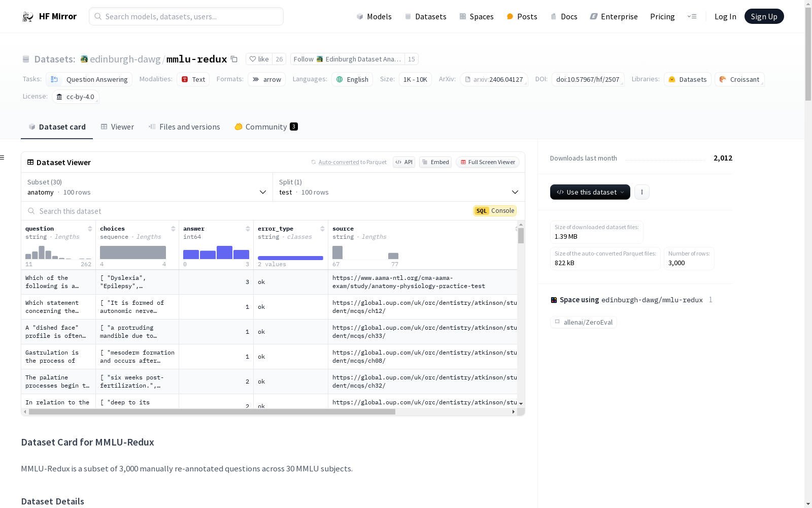Open the SQL Console

click(x=495, y=211)
